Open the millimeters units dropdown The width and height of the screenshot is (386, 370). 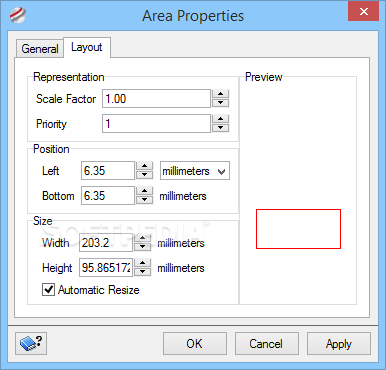click(195, 171)
